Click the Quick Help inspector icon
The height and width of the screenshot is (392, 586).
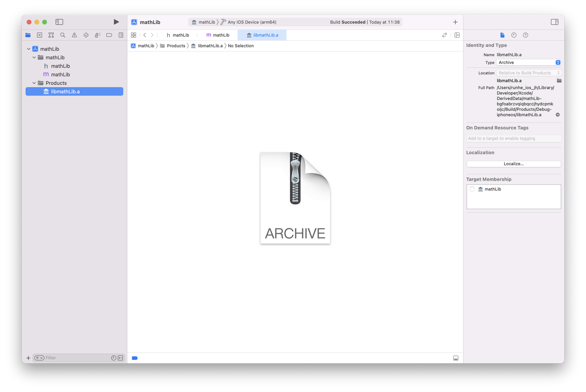coord(526,35)
